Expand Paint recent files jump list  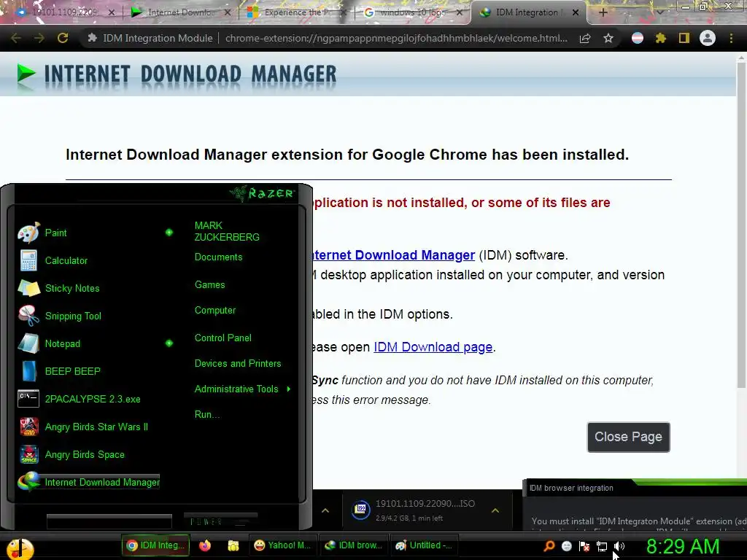click(x=169, y=233)
